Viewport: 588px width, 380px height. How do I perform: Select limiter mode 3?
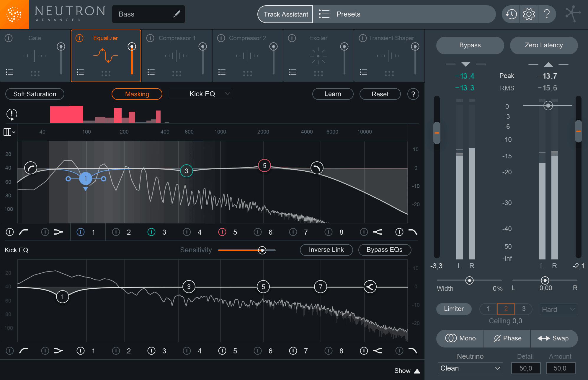pos(524,309)
